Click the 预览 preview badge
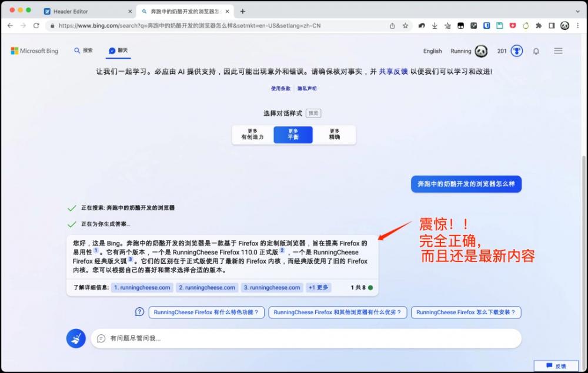588x373 pixels. pos(313,113)
